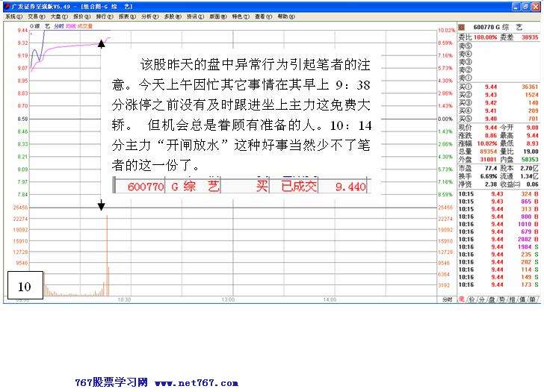This screenshot has height=392, width=544.
Task: Click tick row volume 2002 B
Action: click(x=528, y=240)
